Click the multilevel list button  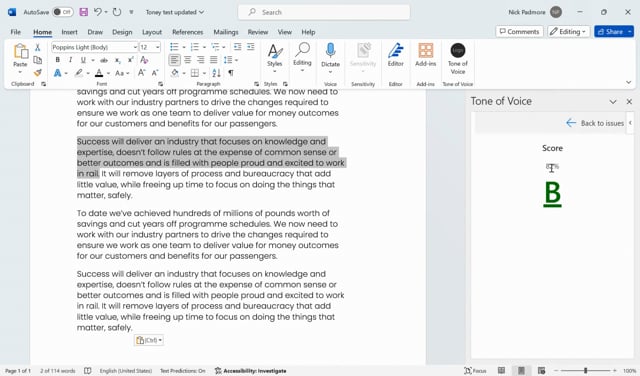click(215, 47)
